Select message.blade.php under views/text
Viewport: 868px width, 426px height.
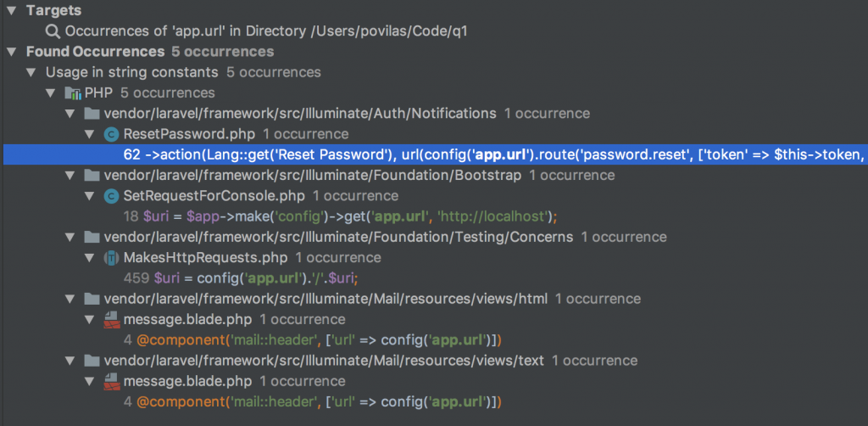click(x=234, y=382)
